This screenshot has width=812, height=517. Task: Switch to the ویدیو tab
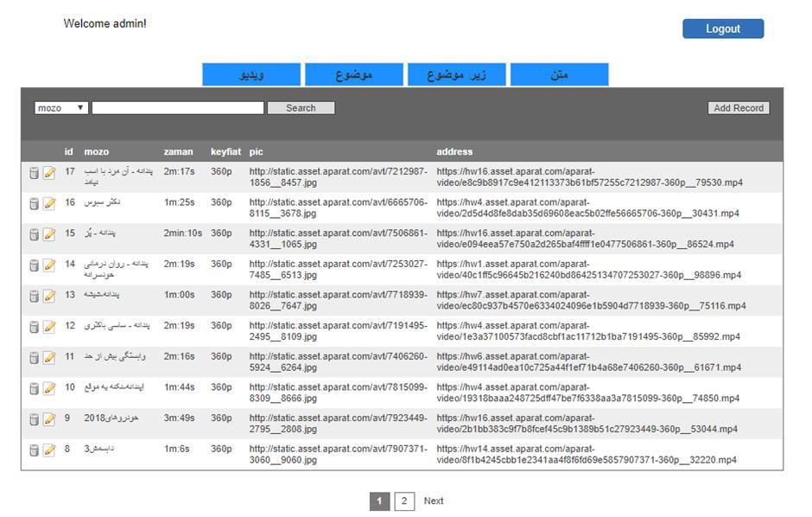pos(251,75)
